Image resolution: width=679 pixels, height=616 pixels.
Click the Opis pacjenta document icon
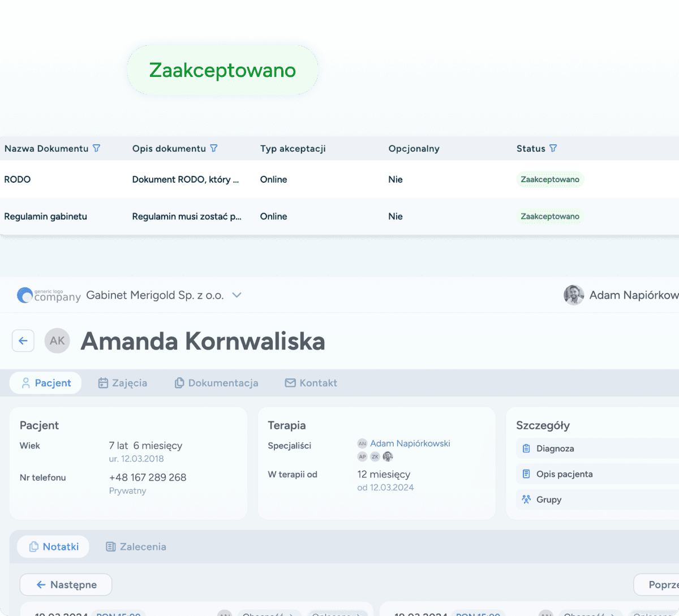click(526, 473)
